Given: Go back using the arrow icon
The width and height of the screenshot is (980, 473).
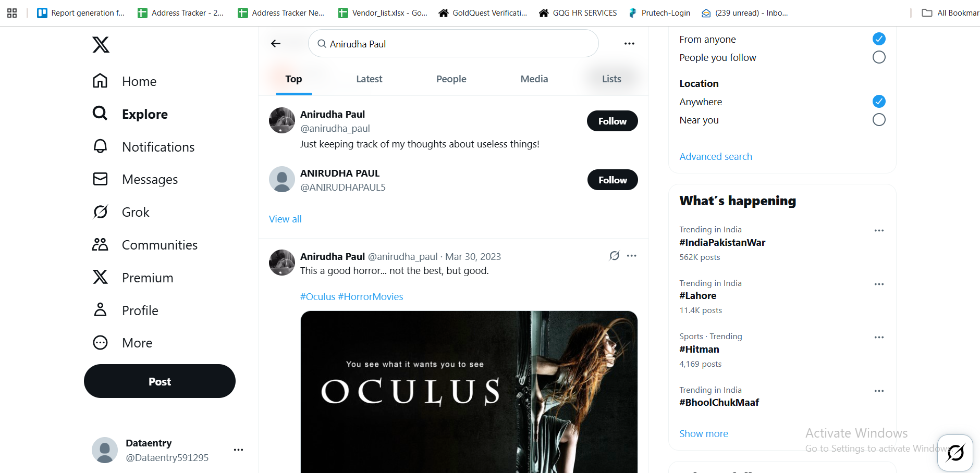Looking at the screenshot, I should 276,44.
